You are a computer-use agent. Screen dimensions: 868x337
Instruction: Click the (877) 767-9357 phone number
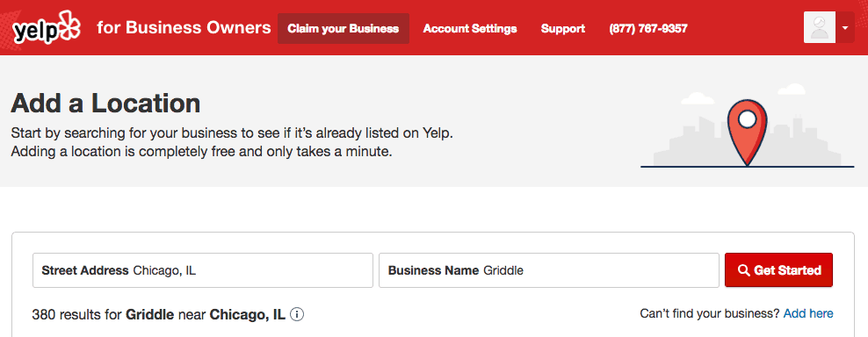tap(648, 28)
